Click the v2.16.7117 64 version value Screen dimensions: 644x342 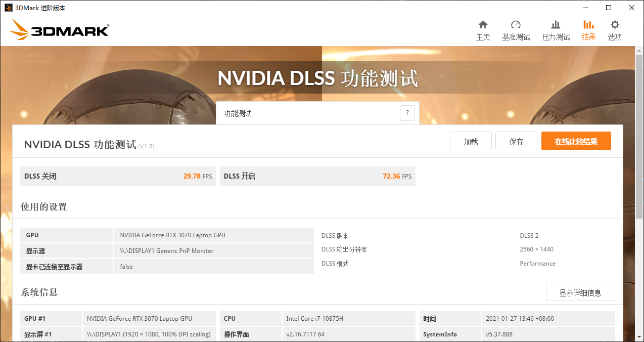[305, 334]
